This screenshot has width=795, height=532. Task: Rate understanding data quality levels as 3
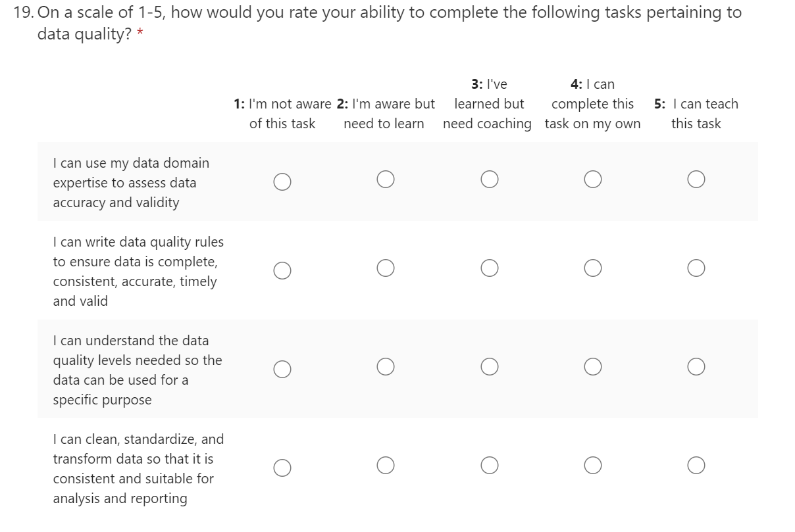[x=489, y=366]
